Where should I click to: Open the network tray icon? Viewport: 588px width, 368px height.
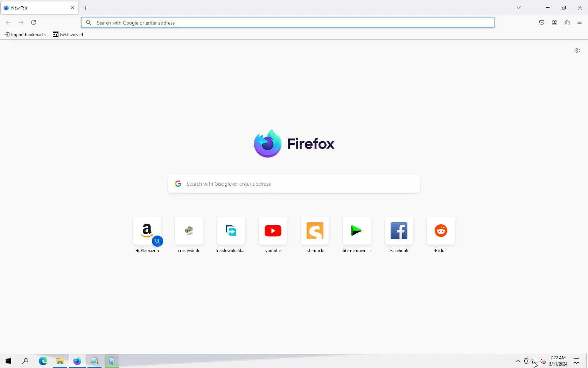[x=534, y=361]
